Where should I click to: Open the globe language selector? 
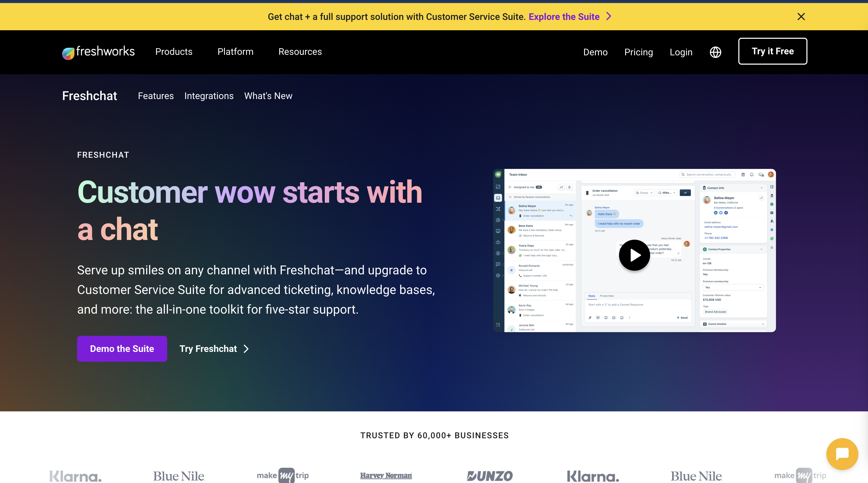(715, 52)
